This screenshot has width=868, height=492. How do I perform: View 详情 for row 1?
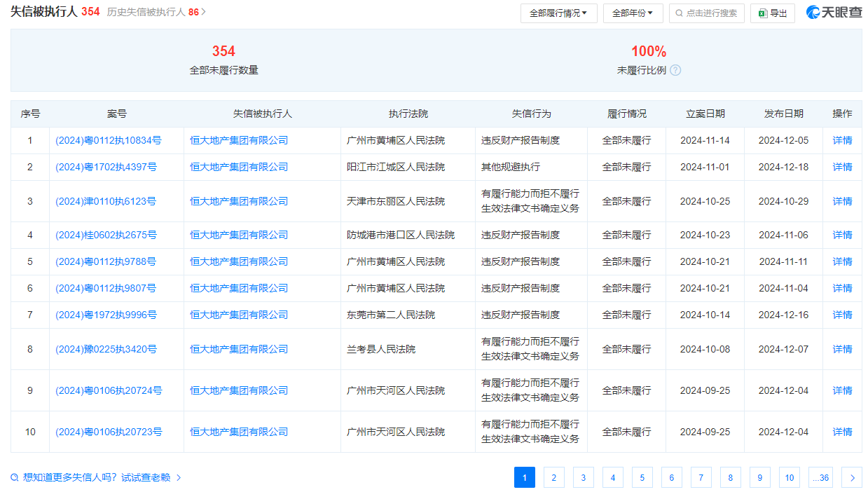click(x=842, y=140)
